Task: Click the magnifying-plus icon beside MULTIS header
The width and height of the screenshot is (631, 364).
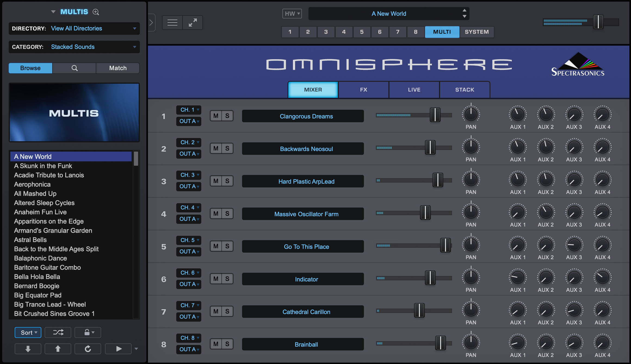Action: click(95, 12)
